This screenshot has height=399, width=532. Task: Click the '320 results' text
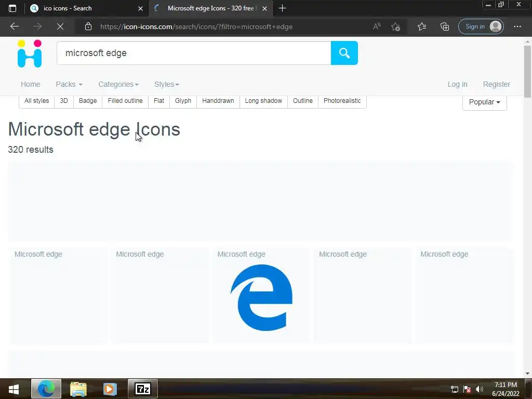(31, 150)
